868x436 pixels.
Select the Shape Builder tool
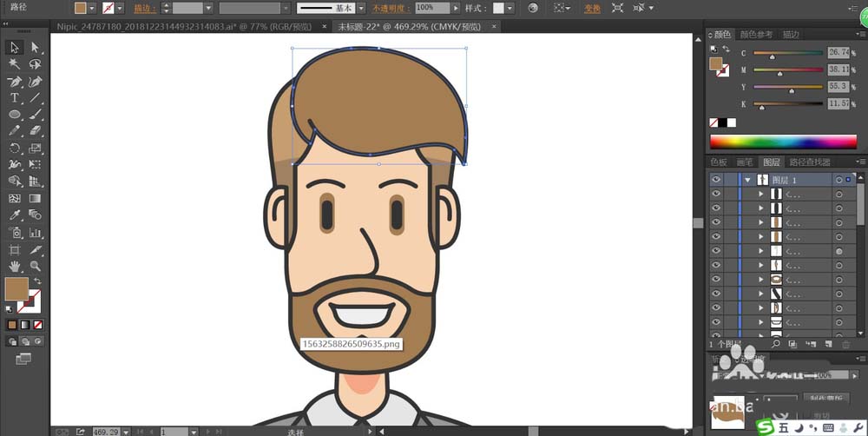(15, 182)
